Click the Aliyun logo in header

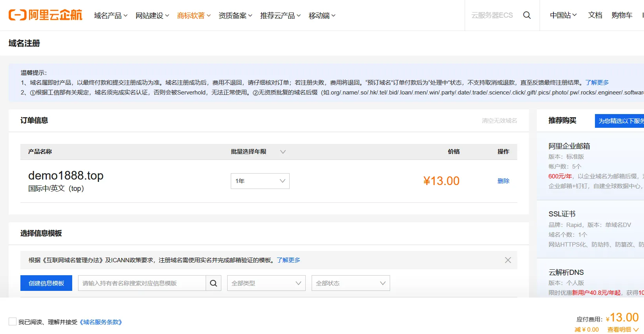click(x=46, y=15)
